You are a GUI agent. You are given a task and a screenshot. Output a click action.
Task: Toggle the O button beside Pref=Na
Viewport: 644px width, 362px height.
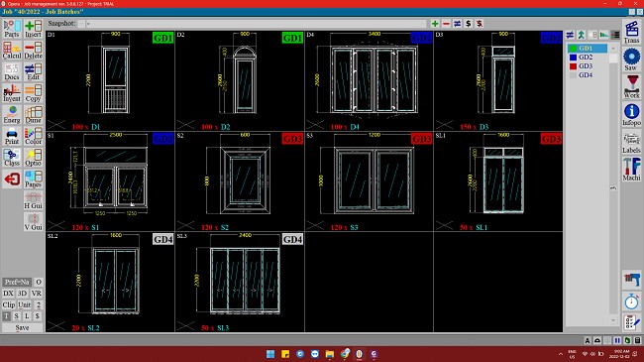tap(38, 283)
